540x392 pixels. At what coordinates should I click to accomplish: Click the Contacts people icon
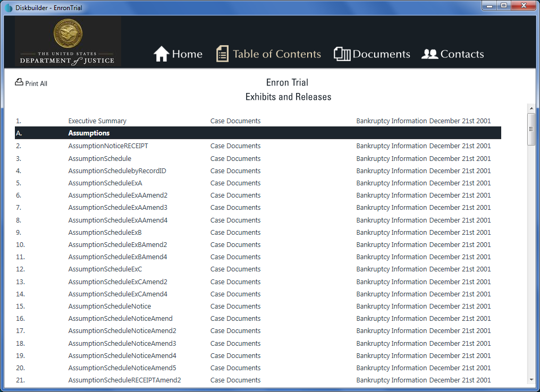click(x=430, y=54)
